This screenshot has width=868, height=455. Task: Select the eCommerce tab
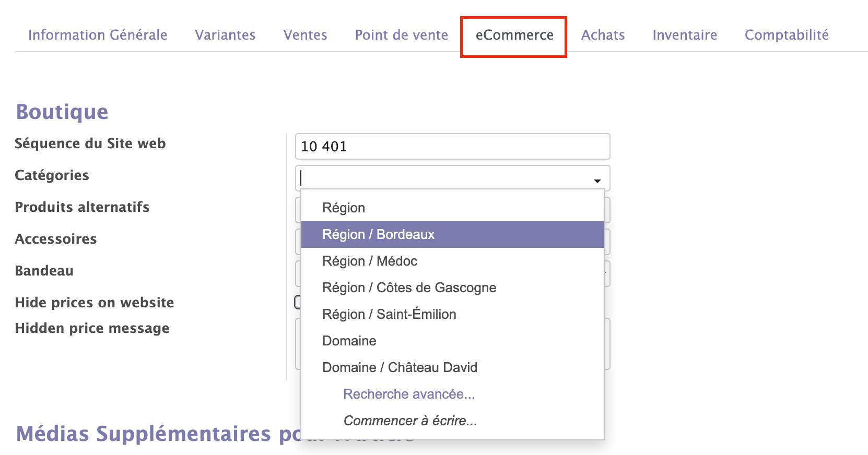tap(514, 35)
